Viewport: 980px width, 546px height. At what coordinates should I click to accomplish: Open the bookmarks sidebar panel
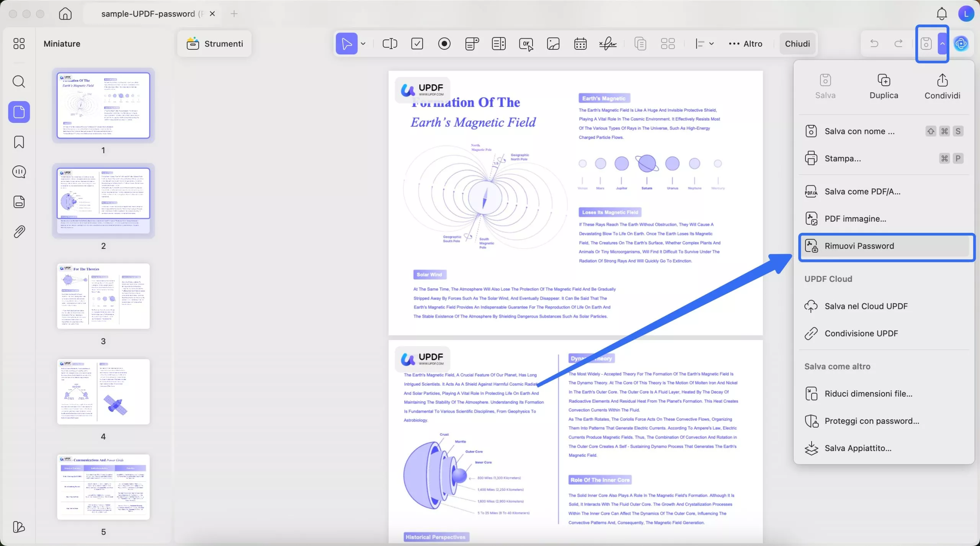[19, 142]
